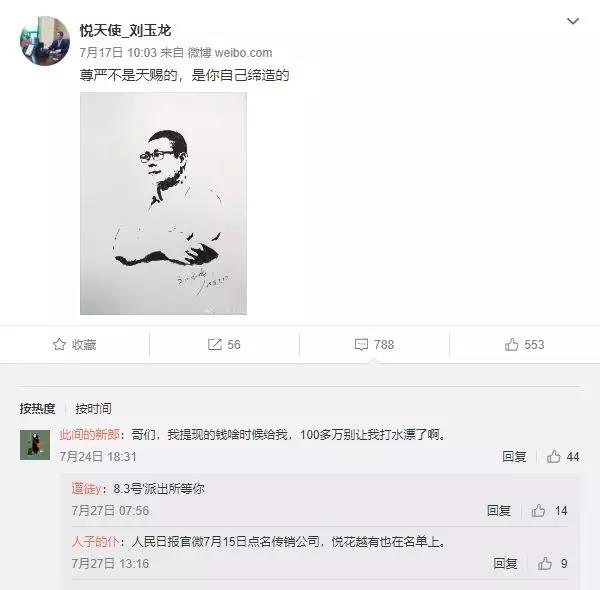The image size is (600, 590).
Task: Like the reply with 9 thumbs-up
Action: [x=545, y=564]
